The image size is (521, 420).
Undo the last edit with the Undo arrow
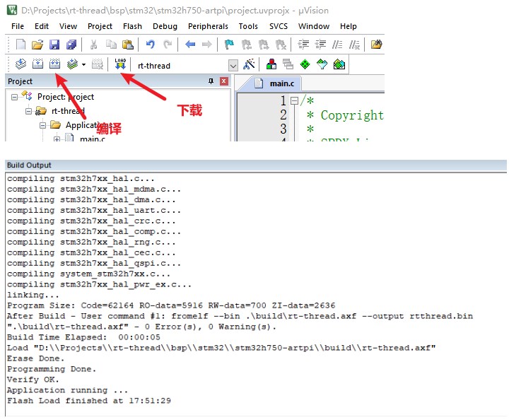151,45
